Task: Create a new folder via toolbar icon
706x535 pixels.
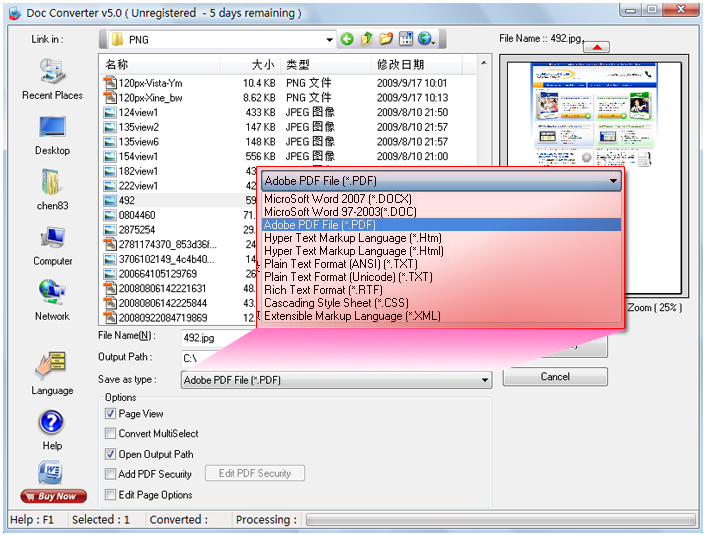Action: (386, 39)
